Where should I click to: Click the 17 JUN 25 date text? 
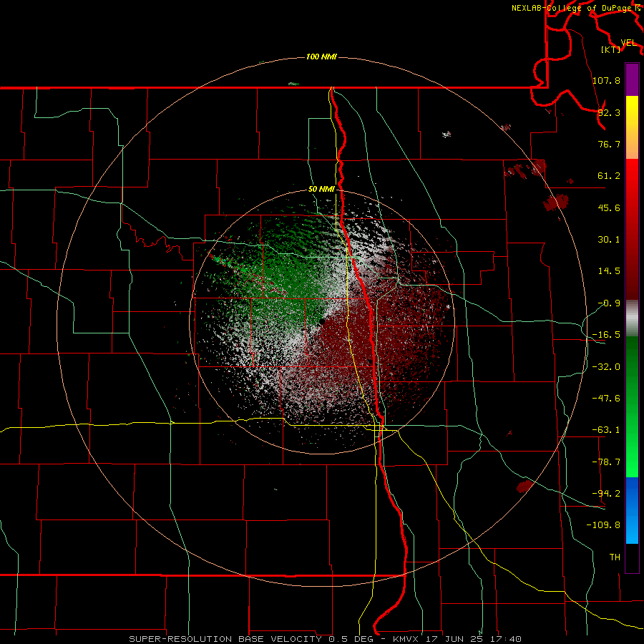456,639
